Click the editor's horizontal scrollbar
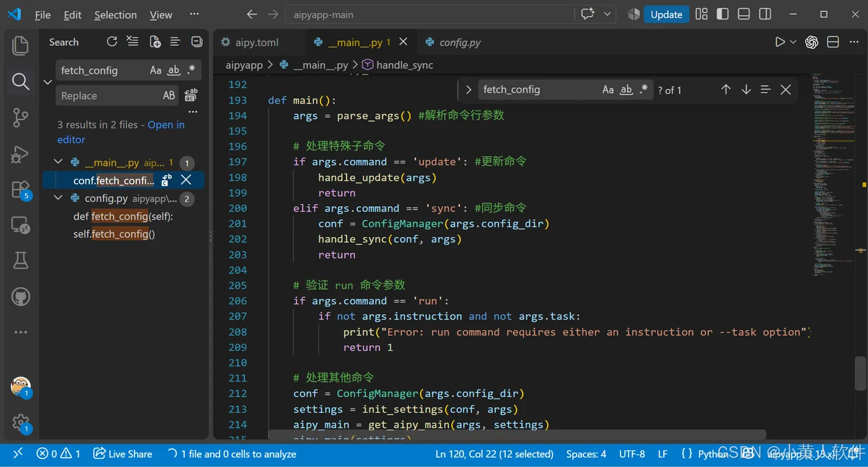Screen dimensions: 868x467 [x=517, y=435]
